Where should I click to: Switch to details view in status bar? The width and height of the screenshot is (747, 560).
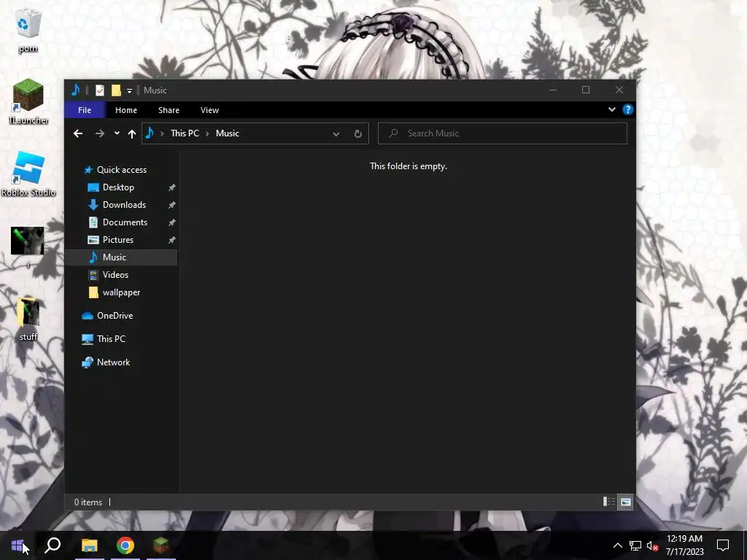click(x=609, y=502)
